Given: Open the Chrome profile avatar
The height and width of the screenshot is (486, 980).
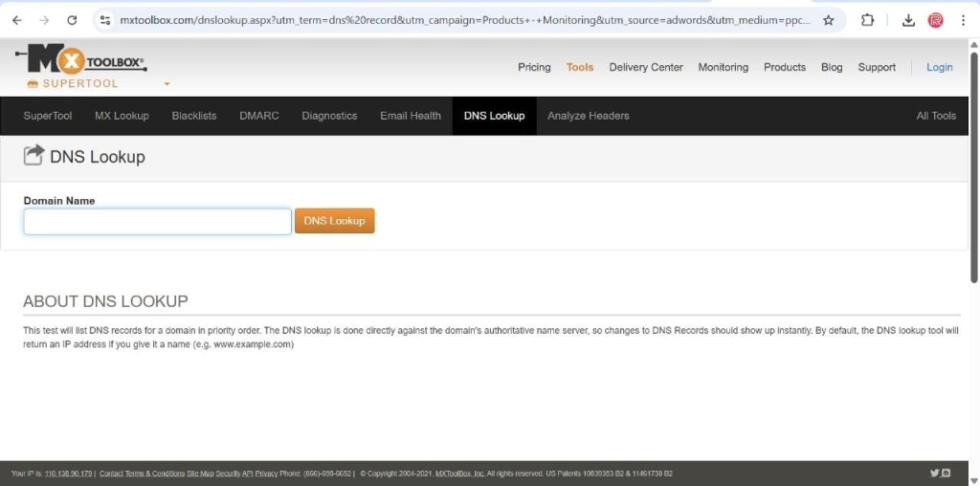Looking at the screenshot, I should (x=936, y=20).
